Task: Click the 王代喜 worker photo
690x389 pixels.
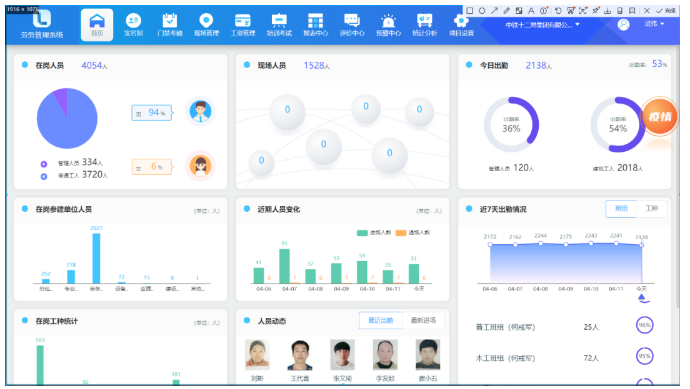Action: [300, 355]
